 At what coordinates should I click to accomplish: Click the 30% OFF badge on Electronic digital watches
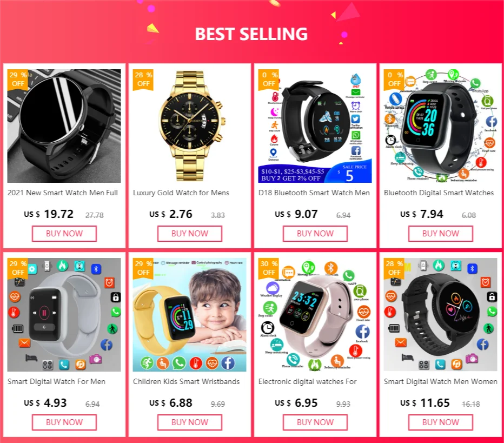point(268,268)
